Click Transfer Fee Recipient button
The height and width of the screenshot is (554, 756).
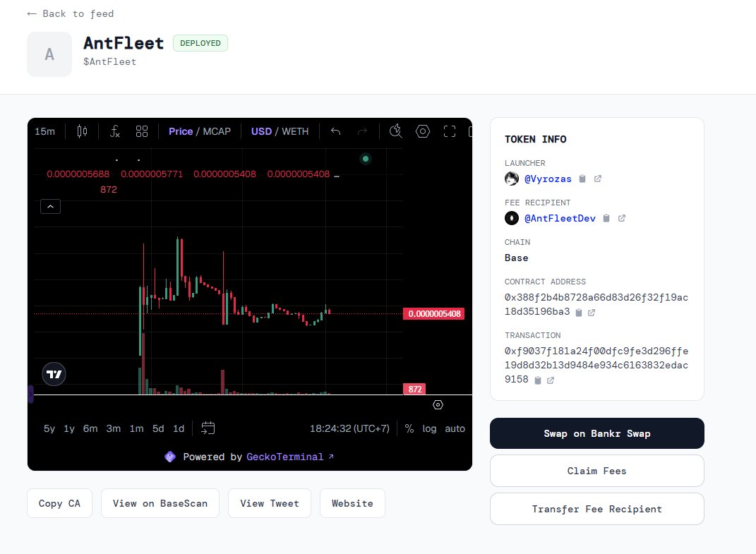597,509
